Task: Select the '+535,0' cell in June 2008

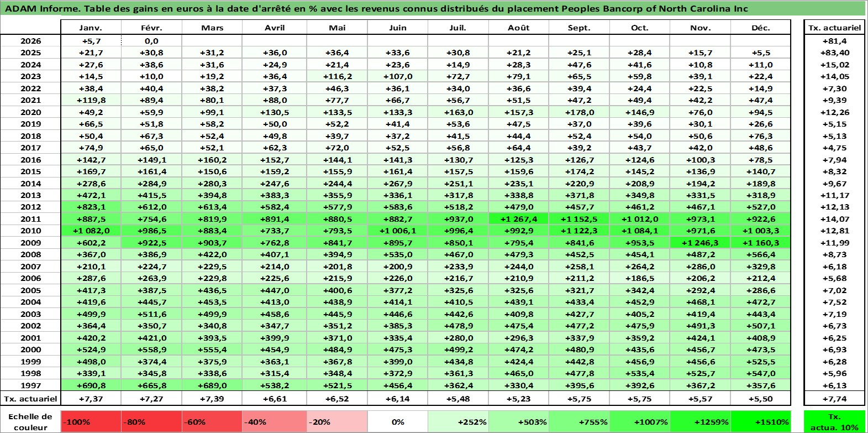Action: 397,254
